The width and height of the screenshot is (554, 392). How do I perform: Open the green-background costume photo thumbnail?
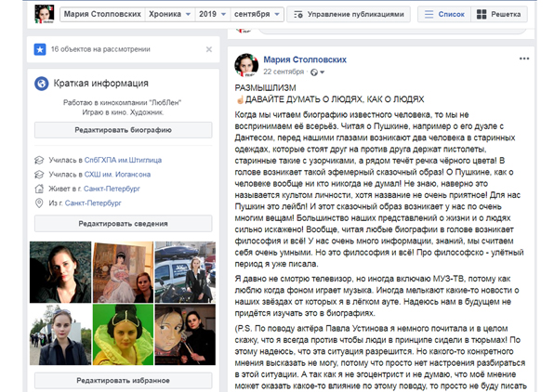123,334
